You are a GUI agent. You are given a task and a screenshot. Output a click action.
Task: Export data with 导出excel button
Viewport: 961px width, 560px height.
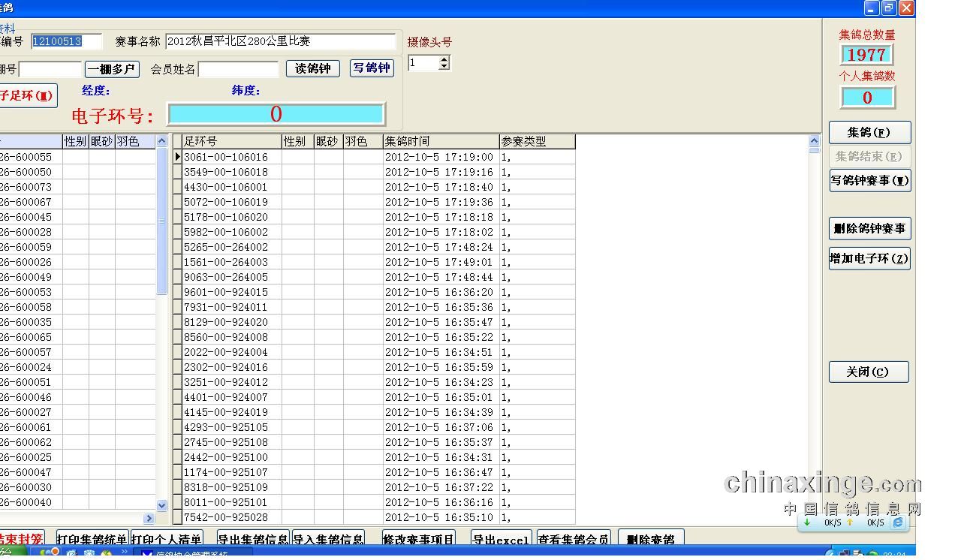coord(501,539)
